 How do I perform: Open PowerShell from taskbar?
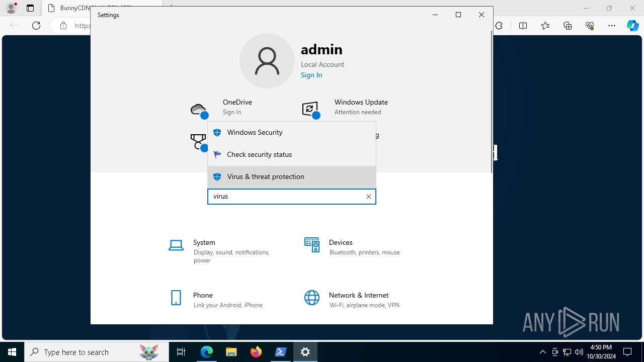281,352
